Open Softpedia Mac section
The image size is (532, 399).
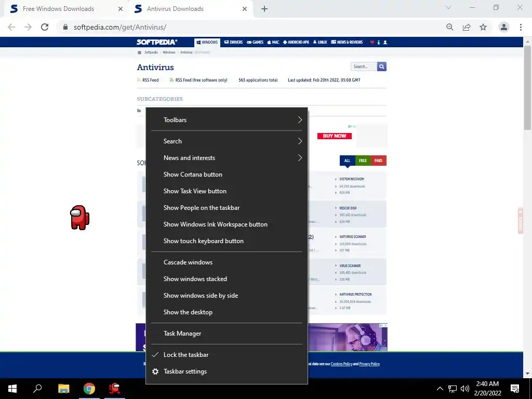pos(273,43)
